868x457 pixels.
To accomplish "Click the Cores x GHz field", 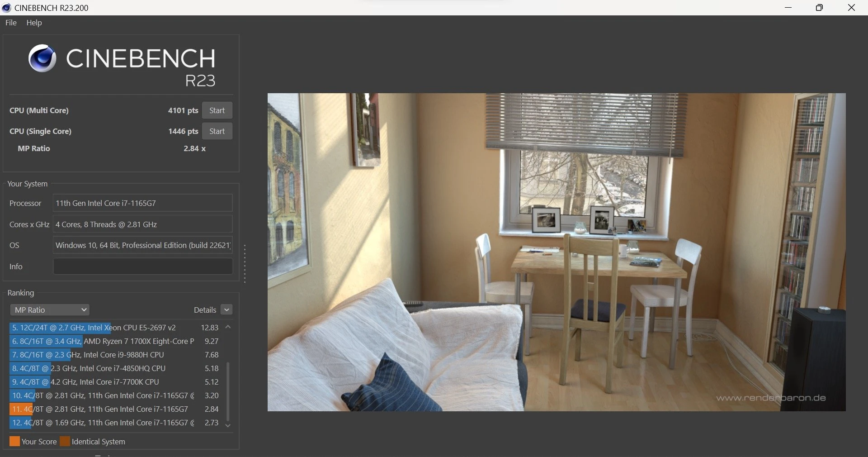I will pos(143,224).
